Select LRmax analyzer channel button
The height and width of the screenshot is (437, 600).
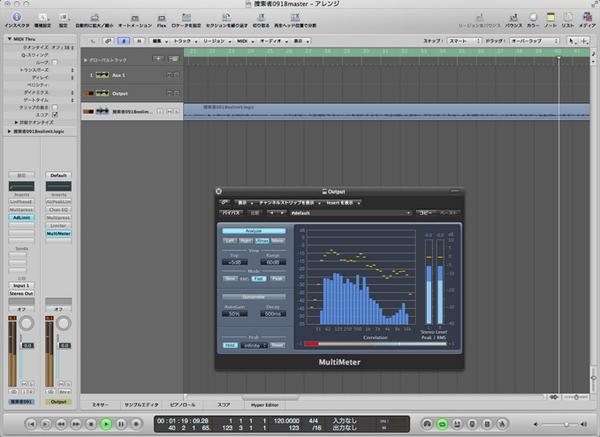262,241
